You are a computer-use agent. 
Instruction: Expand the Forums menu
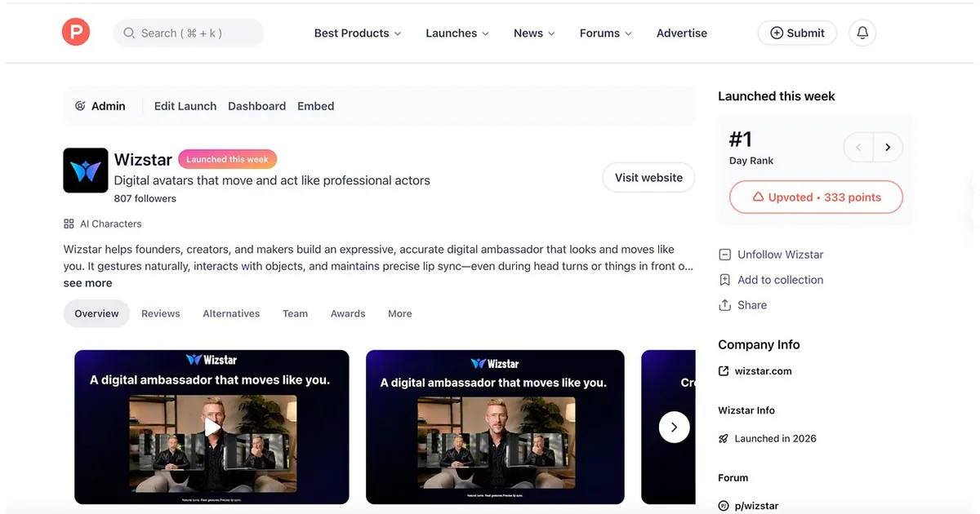click(x=606, y=33)
